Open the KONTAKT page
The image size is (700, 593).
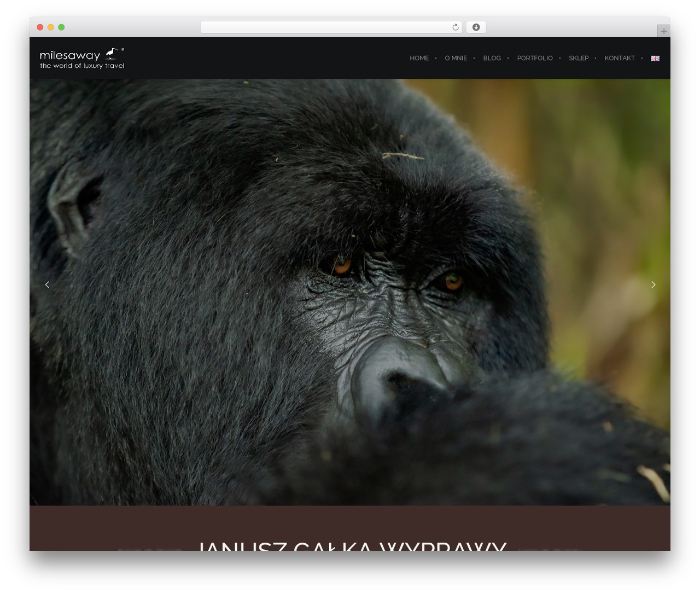click(x=620, y=58)
